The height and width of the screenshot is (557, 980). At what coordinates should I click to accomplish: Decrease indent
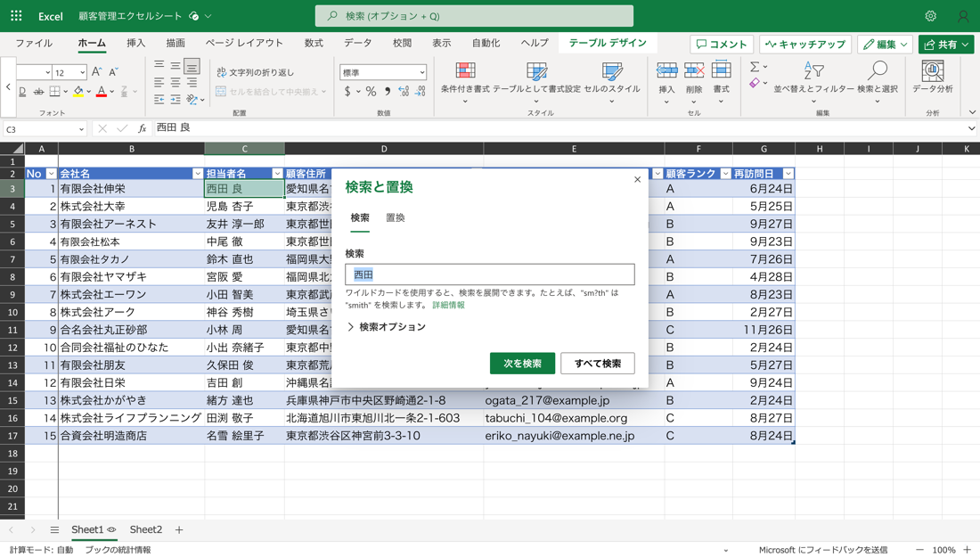tap(159, 100)
